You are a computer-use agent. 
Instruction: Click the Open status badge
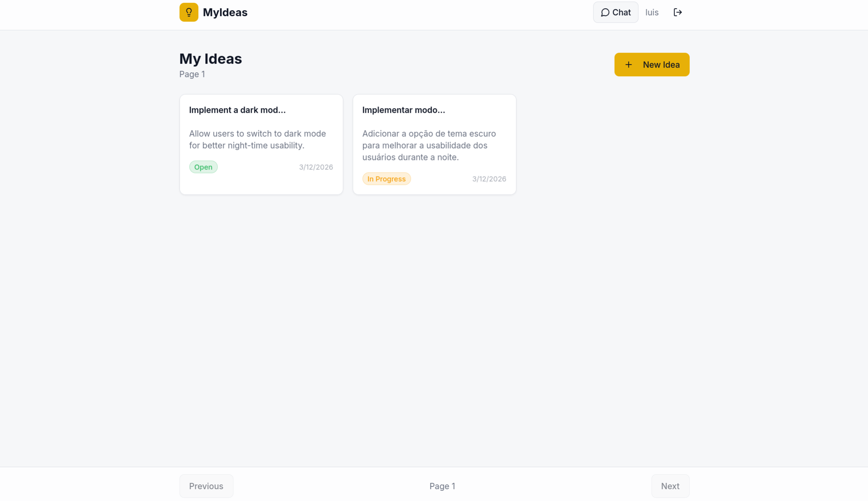[x=203, y=167]
